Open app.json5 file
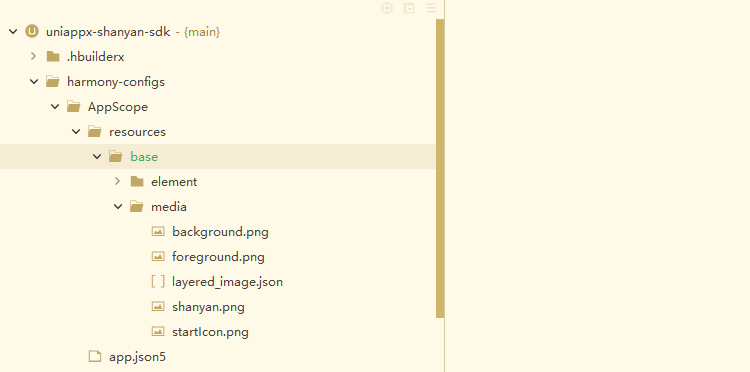Viewport: 750px width, 372px height. point(137,357)
